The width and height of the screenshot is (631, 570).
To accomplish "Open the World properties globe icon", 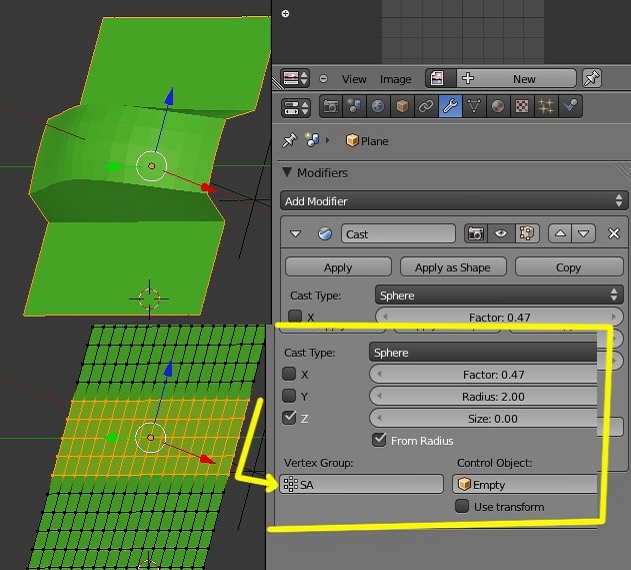I will point(378,106).
